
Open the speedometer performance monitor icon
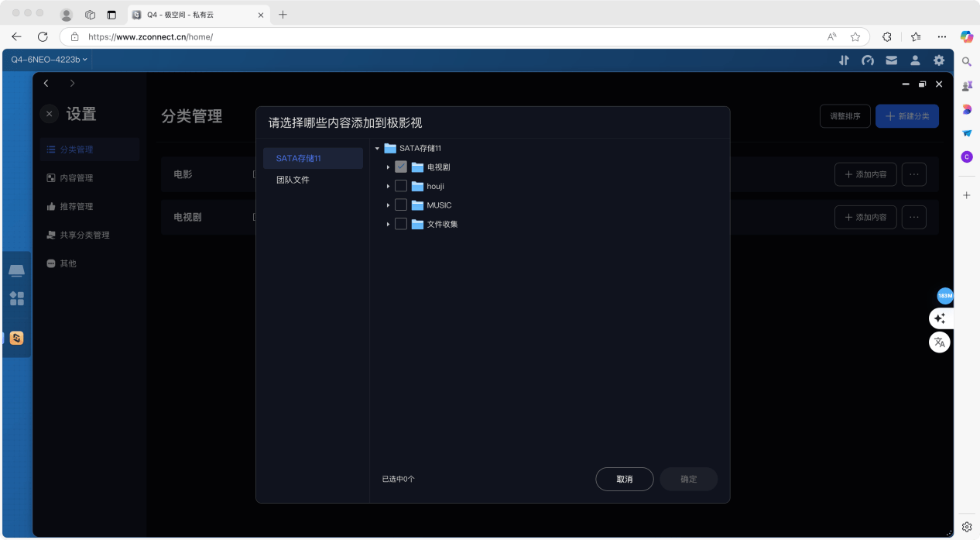point(868,60)
